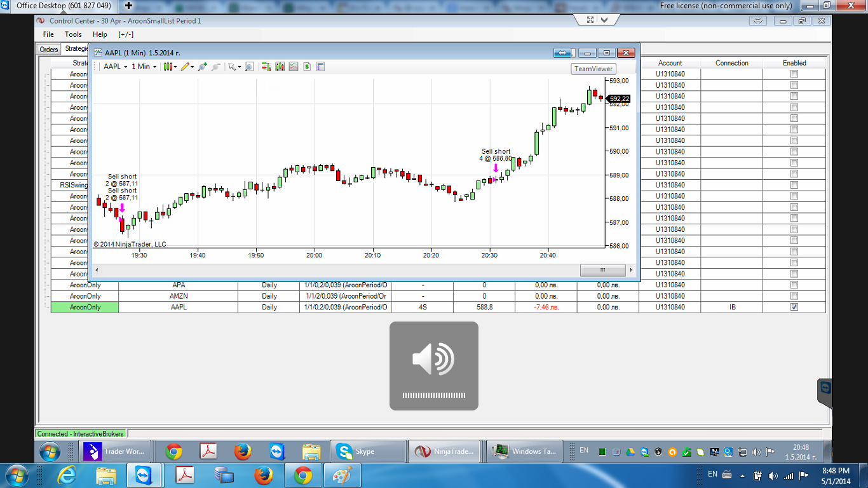Click the 588,8 average price cell
Viewport: 868px width, 488px height.
pyautogui.click(x=484, y=307)
